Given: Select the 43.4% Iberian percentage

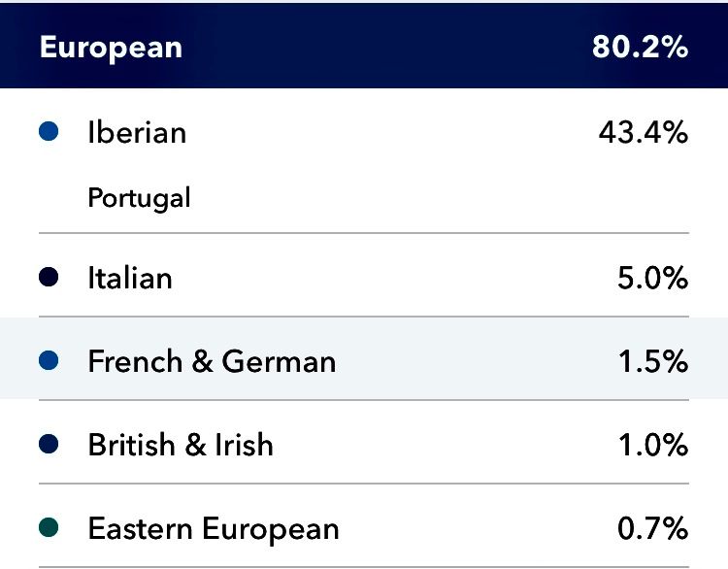Looking at the screenshot, I should click(643, 131).
